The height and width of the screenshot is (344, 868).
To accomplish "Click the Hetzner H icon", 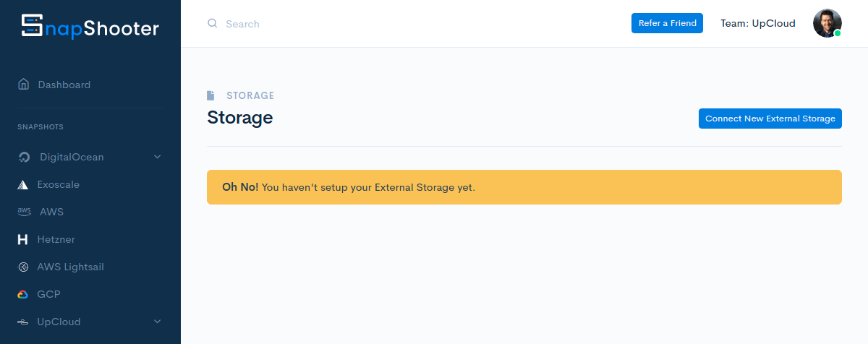I will 23,239.
